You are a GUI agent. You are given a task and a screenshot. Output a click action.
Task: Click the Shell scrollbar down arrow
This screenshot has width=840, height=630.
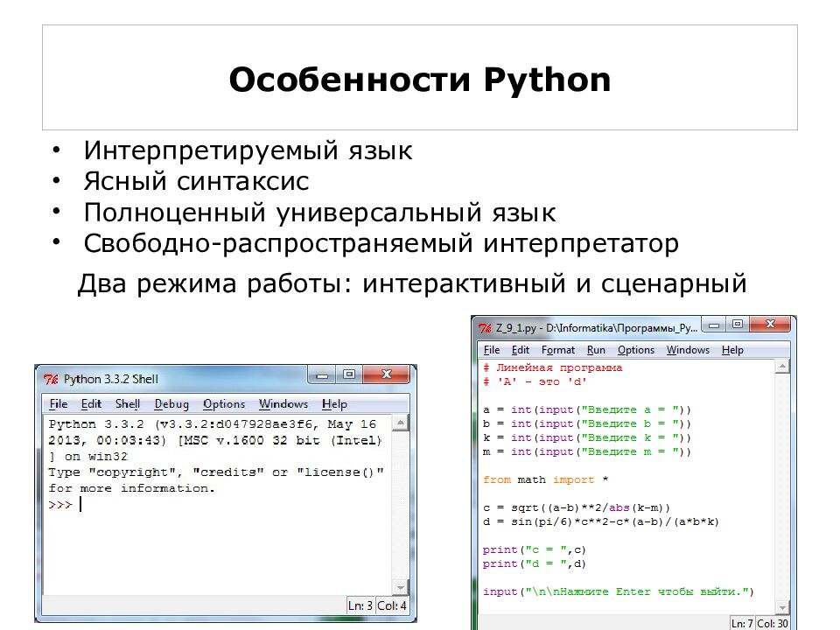click(400, 585)
